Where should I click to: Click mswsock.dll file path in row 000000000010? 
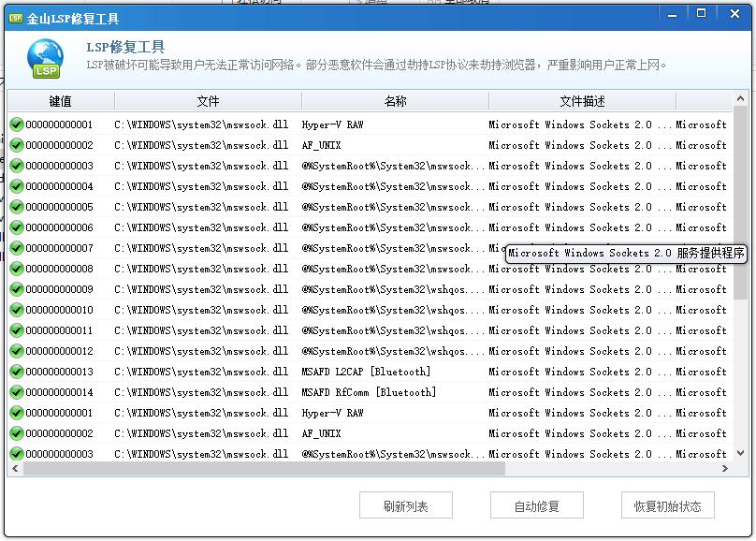point(201,310)
